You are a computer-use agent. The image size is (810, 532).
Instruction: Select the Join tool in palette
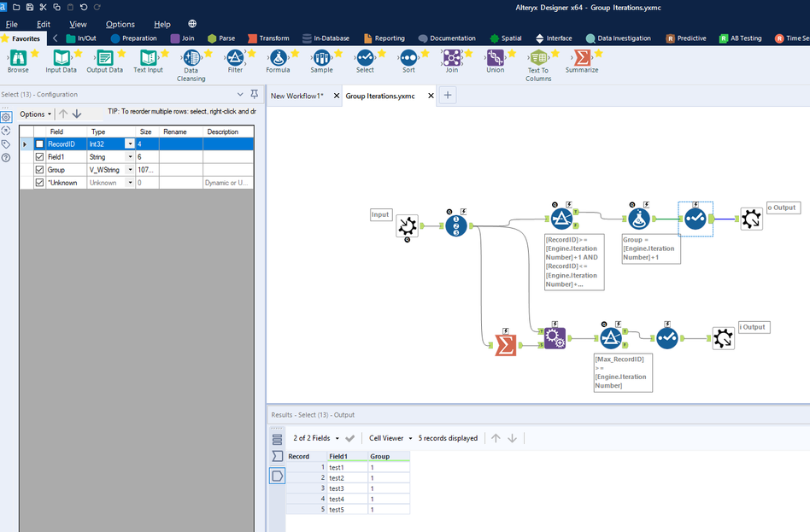click(x=452, y=61)
